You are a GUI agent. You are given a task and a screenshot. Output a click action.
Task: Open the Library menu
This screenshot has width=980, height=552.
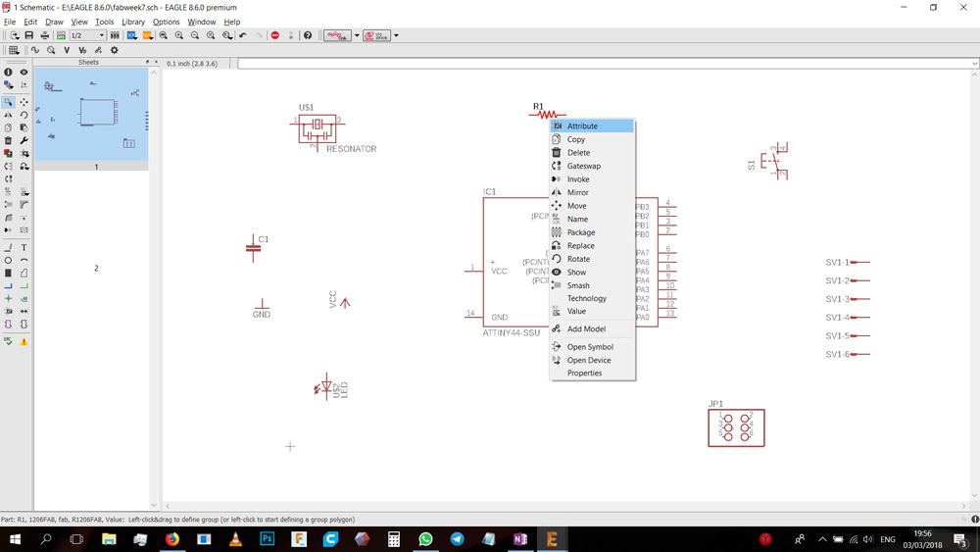coord(133,22)
